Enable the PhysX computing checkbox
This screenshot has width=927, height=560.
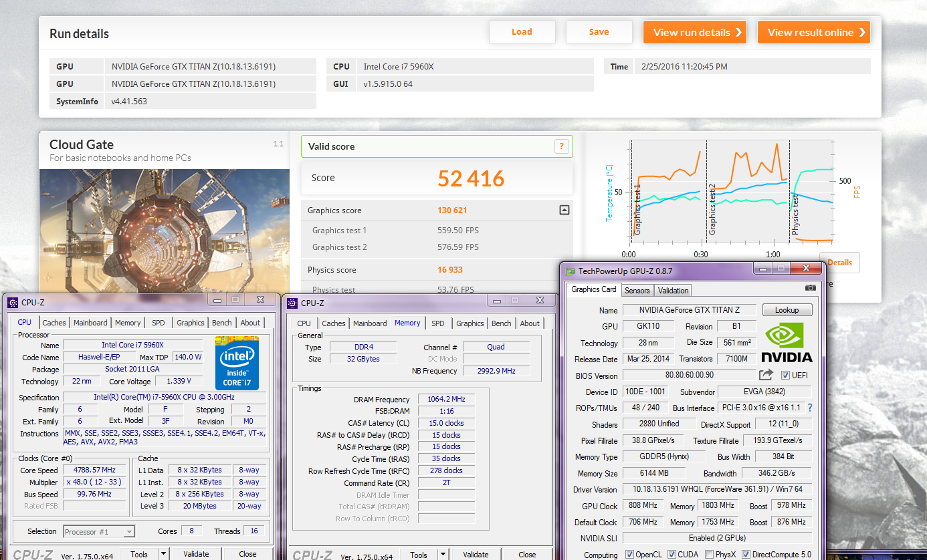coord(709,555)
